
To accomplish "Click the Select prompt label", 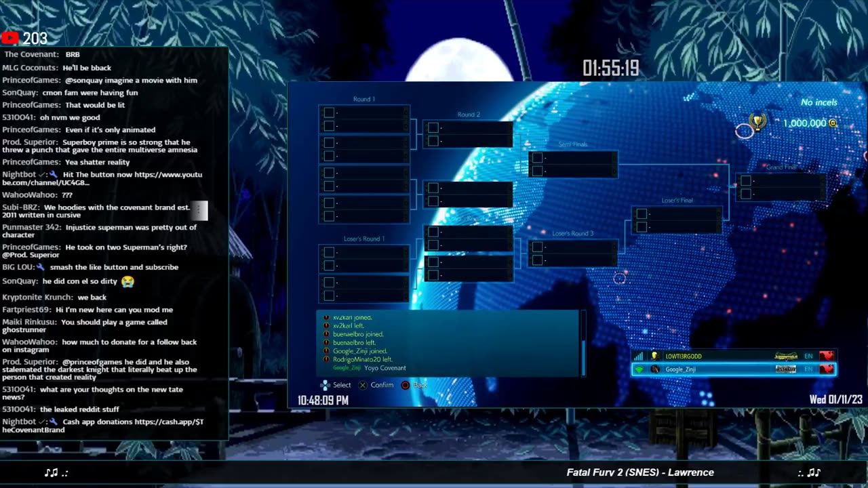I will tap(342, 385).
